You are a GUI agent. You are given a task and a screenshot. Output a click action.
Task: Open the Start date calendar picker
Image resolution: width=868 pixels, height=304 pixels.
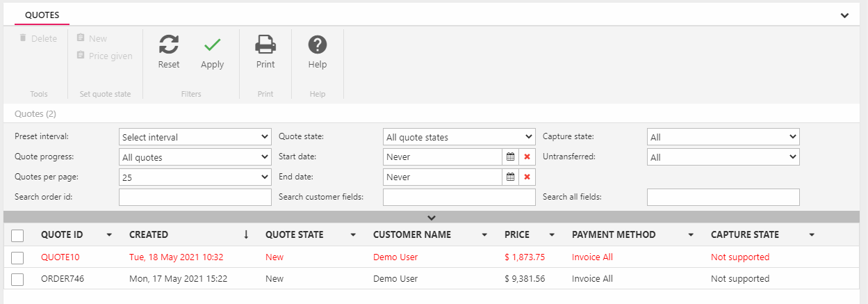510,157
